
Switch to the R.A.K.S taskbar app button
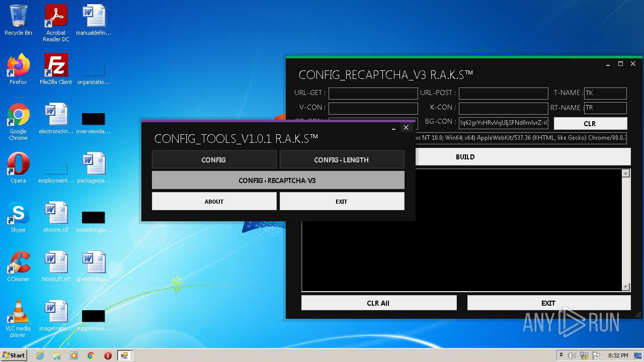click(x=124, y=355)
